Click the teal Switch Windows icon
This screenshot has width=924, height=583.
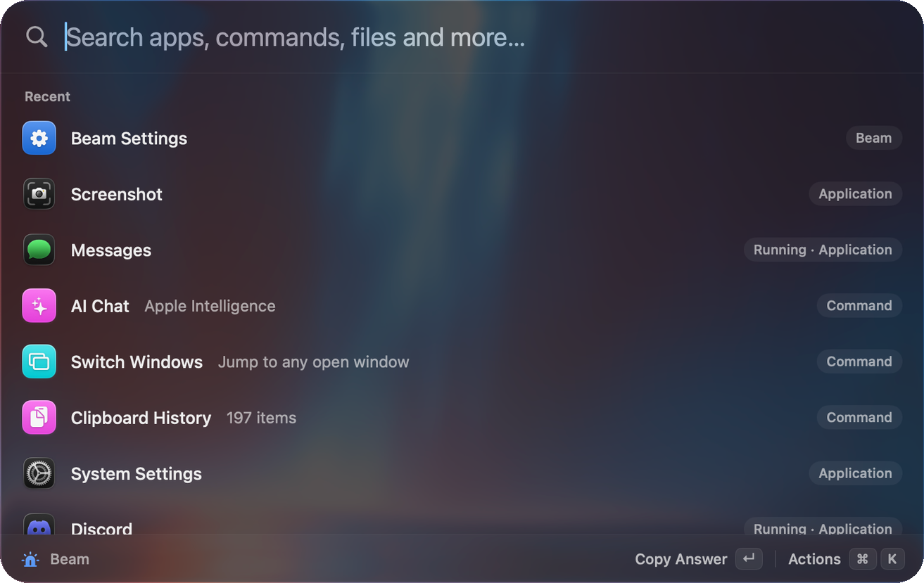pyautogui.click(x=39, y=361)
